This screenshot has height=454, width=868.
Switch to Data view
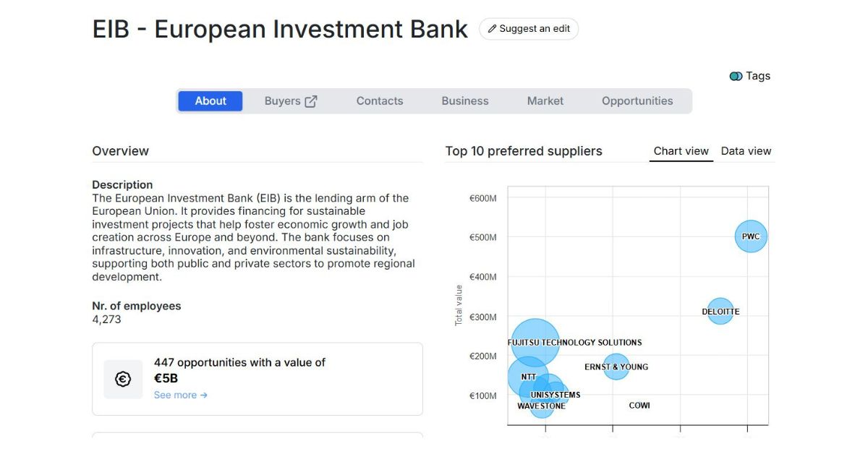[x=746, y=151]
